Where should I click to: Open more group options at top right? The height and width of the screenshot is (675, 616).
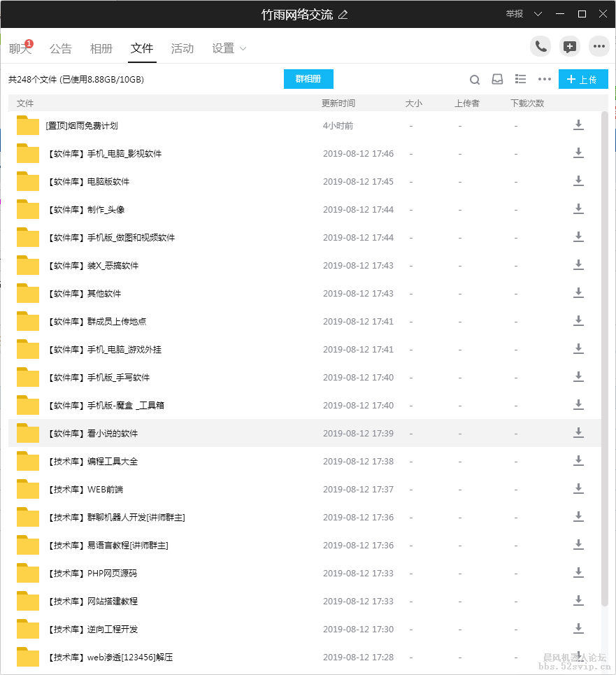coord(599,46)
